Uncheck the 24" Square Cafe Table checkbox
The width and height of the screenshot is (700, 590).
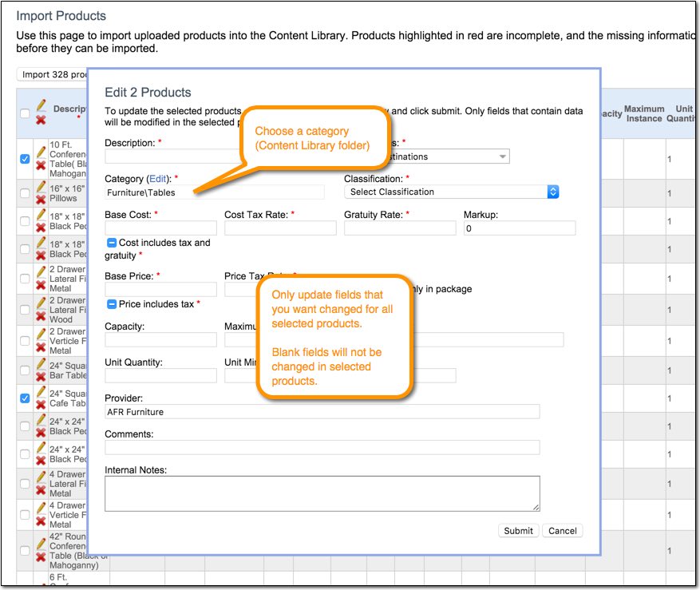tap(25, 398)
